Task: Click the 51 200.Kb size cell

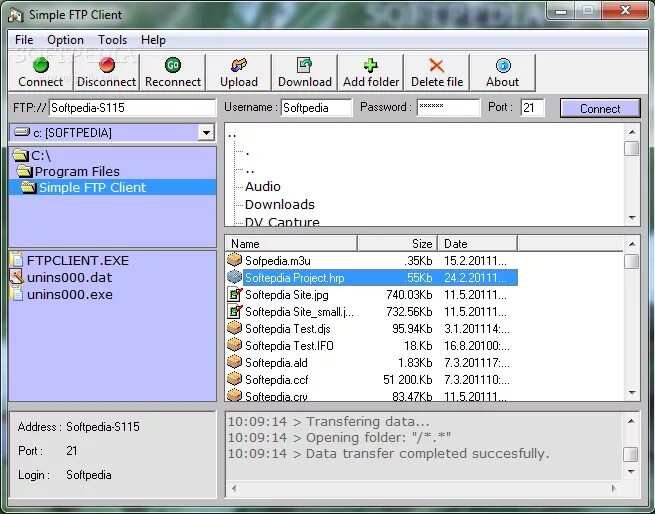Action: pyautogui.click(x=407, y=379)
